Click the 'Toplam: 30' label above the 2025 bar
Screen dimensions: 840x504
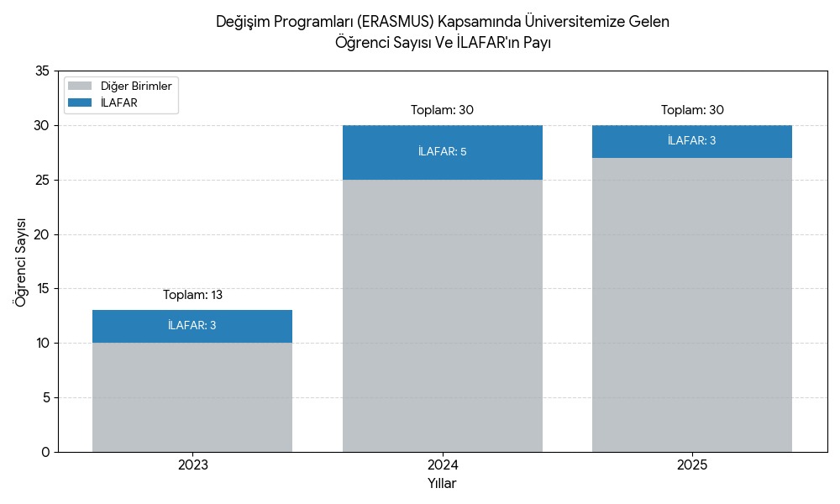692,110
